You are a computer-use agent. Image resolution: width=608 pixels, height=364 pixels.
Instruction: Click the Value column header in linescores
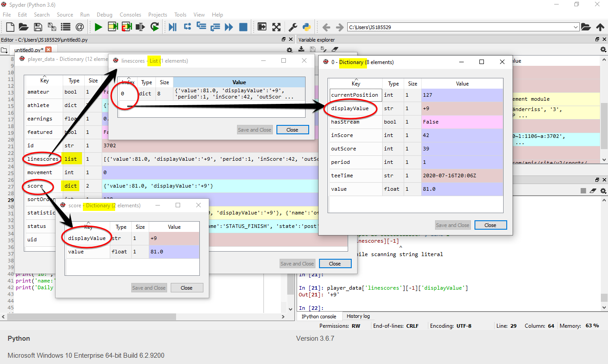point(239,82)
